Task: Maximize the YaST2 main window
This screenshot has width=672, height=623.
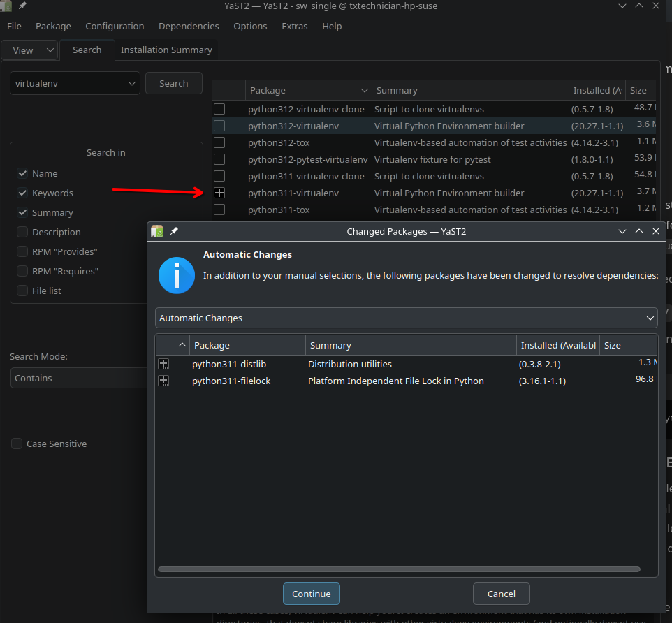Action: [639, 6]
